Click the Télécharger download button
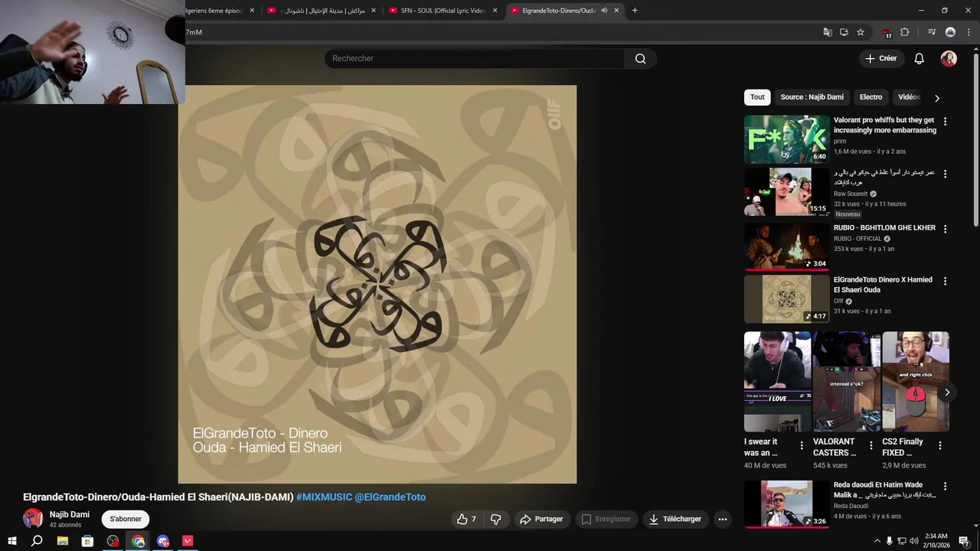This screenshot has width=980, height=551. click(x=675, y=519)
